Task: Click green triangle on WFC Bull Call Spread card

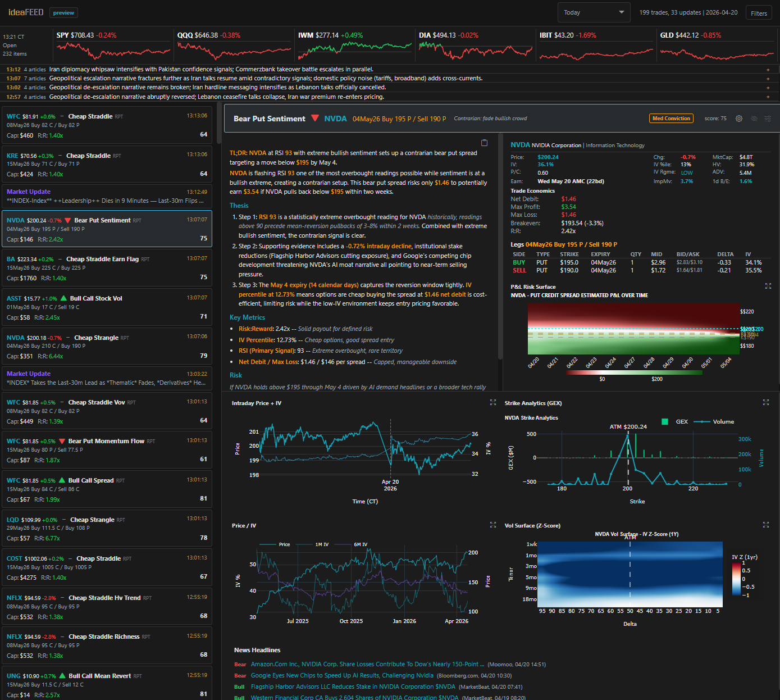Action: 62,480
